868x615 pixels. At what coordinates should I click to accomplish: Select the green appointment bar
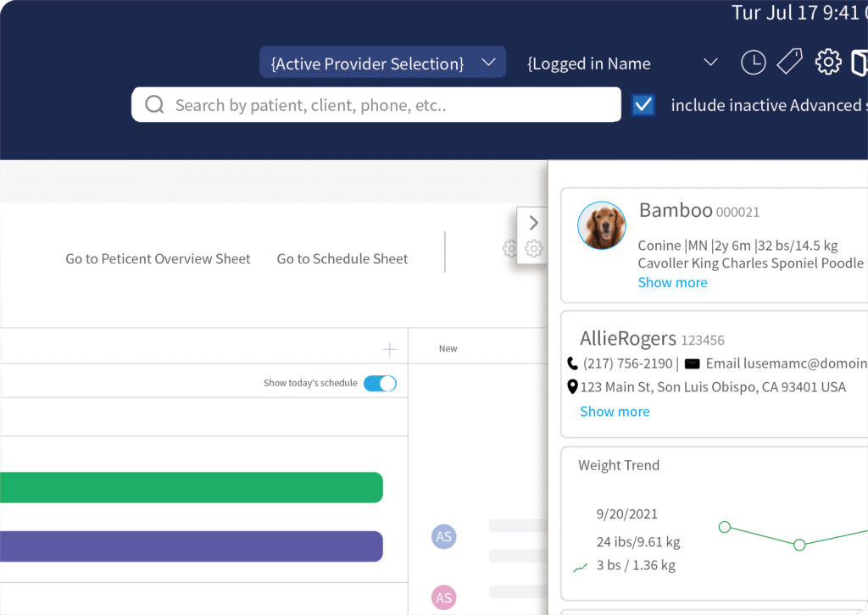pos(191,488)
